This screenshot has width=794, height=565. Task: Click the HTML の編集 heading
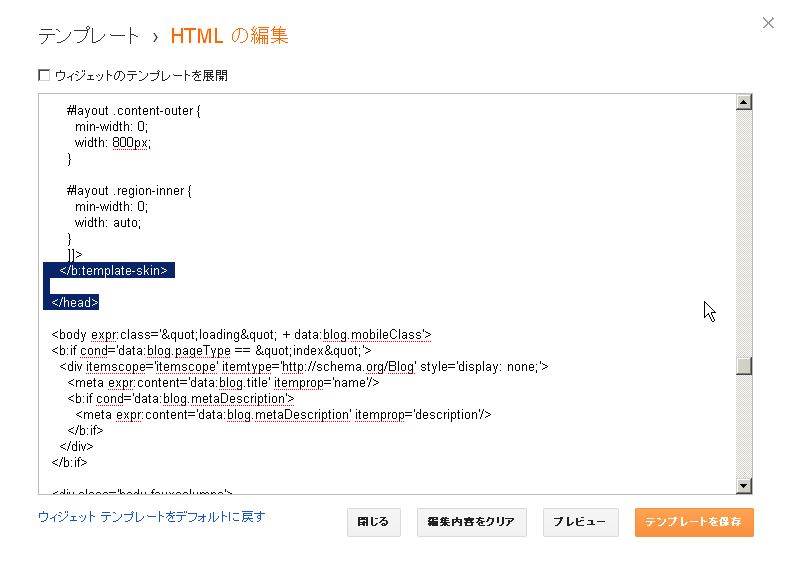tap(229, 36)
